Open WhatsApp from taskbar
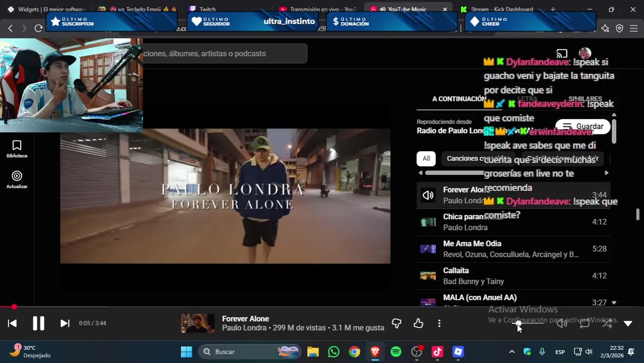 (x=334, y=351)
